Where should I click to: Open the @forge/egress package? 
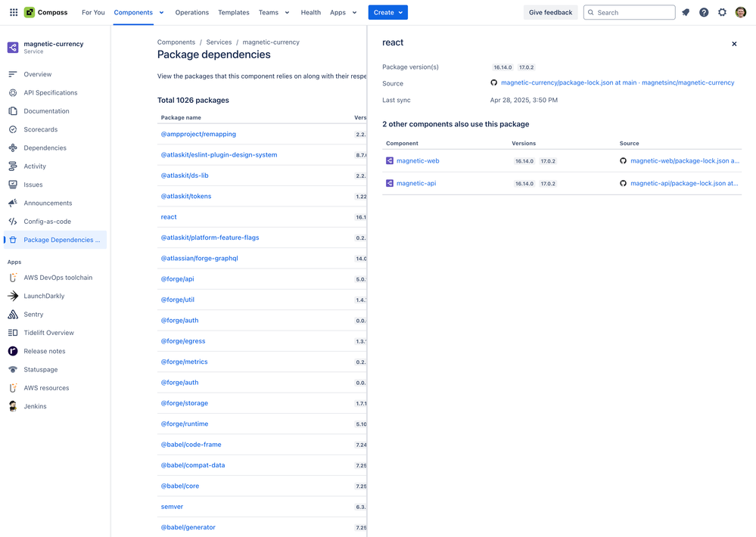tap(183, 341)
